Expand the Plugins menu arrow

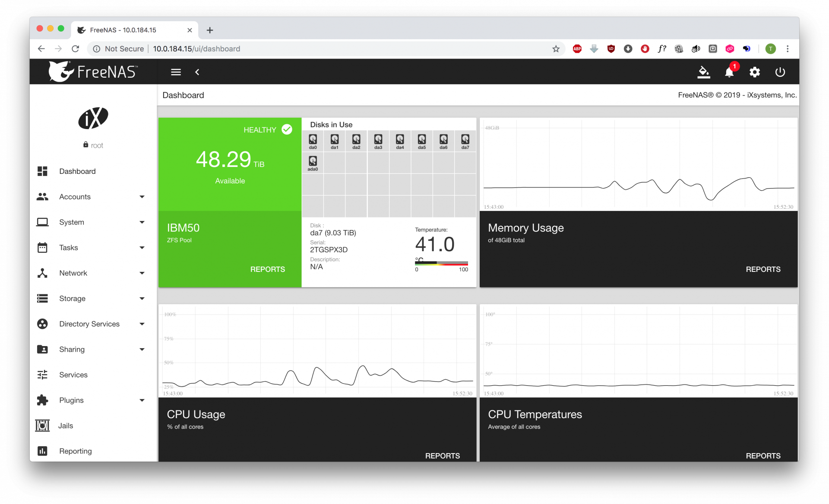(142, 400)
